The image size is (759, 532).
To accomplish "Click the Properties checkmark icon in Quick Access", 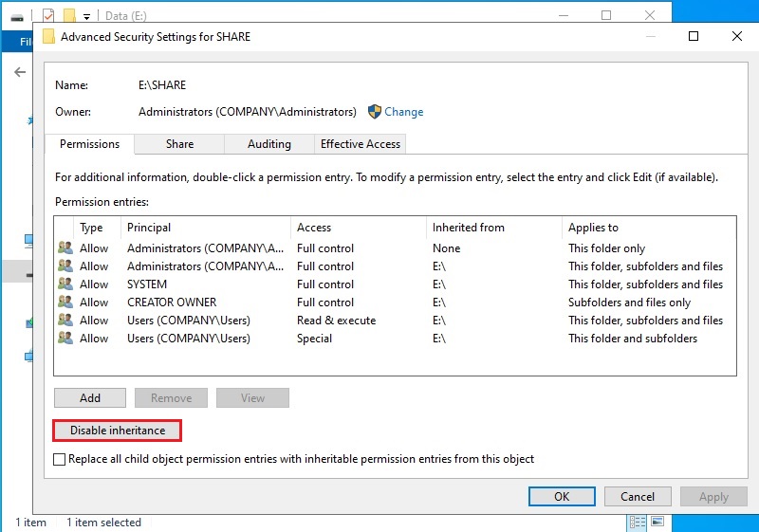I will coord(48,15).
